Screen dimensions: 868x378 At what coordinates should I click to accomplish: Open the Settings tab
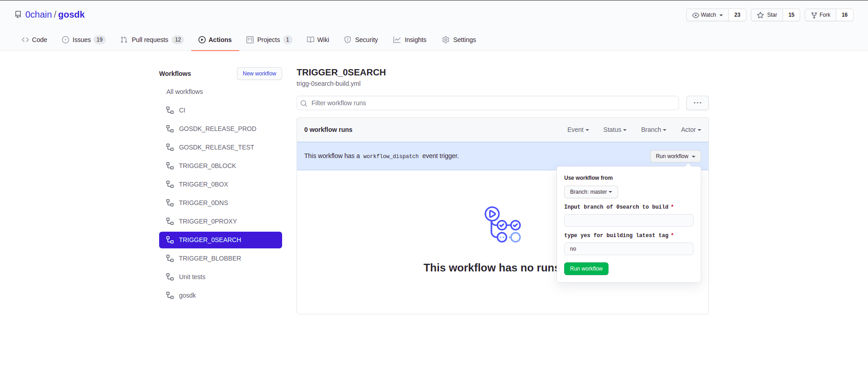[x=459, y=40]
